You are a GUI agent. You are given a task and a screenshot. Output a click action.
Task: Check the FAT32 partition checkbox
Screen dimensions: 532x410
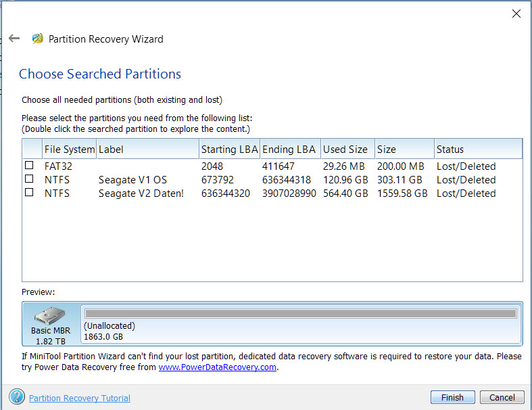29,166
